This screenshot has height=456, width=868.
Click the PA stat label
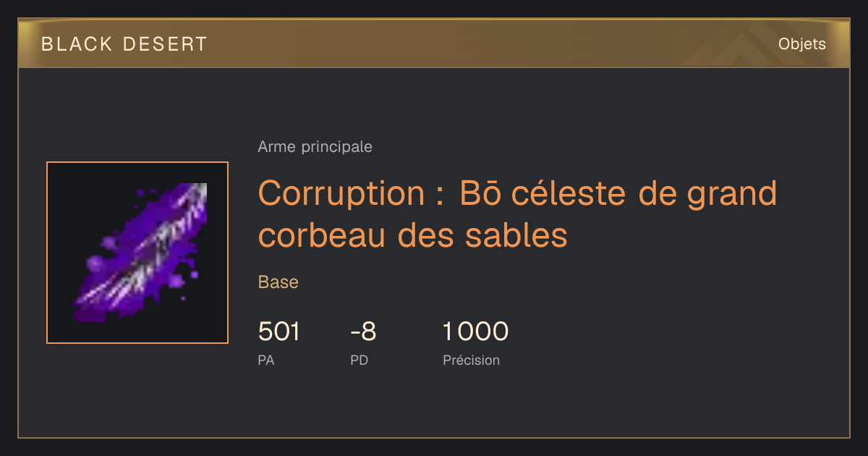(x=265, y=360)
